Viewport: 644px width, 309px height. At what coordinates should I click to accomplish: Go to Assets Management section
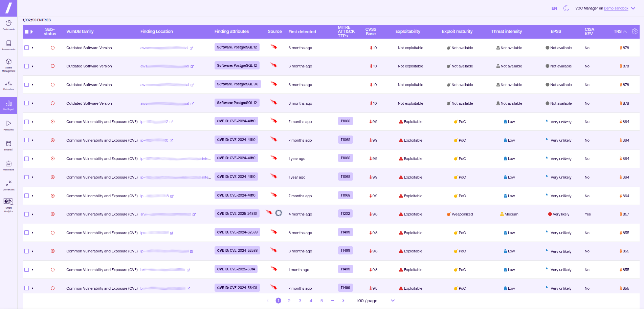click(8, 65)
